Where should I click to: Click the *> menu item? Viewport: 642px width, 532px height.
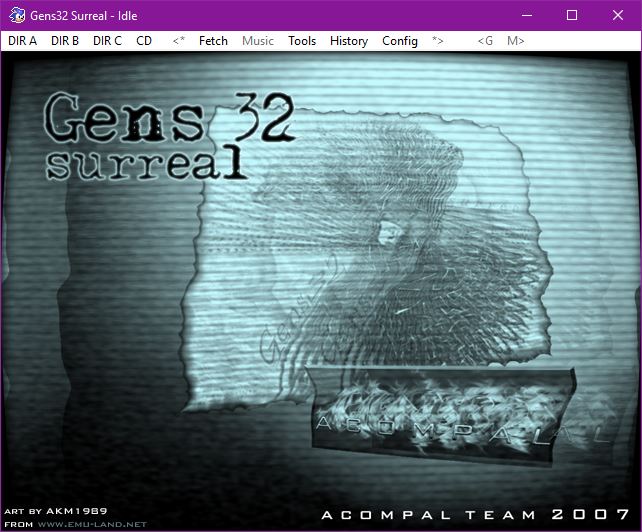(x=437, y=41)
